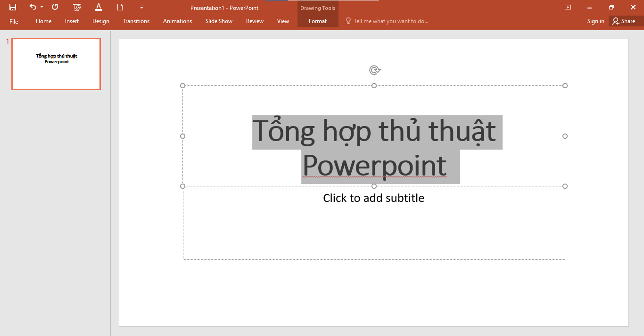The height and width of the screenshot is (336, 644).
Task: Expand Customize Quick Access Toolbar menu
Action: 141,7
